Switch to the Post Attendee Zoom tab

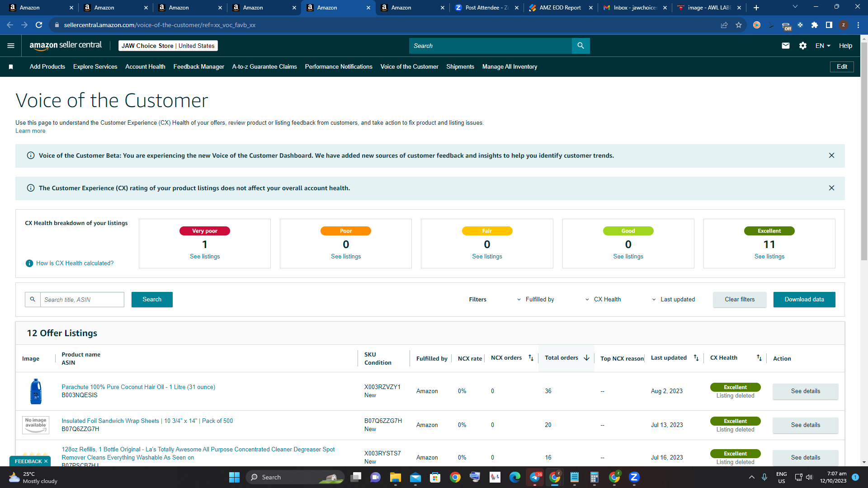486,8
